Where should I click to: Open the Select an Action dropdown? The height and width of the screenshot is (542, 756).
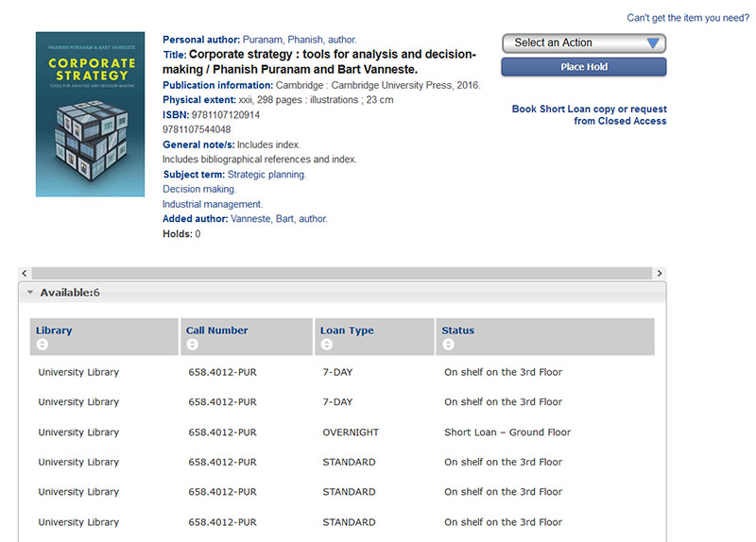click(x=584, y=42)
